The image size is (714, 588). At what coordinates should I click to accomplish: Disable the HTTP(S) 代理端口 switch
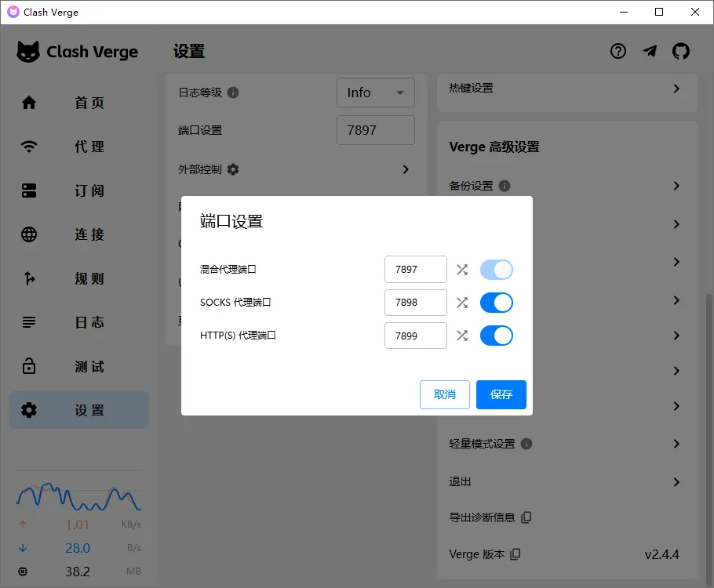pos(497,336)
